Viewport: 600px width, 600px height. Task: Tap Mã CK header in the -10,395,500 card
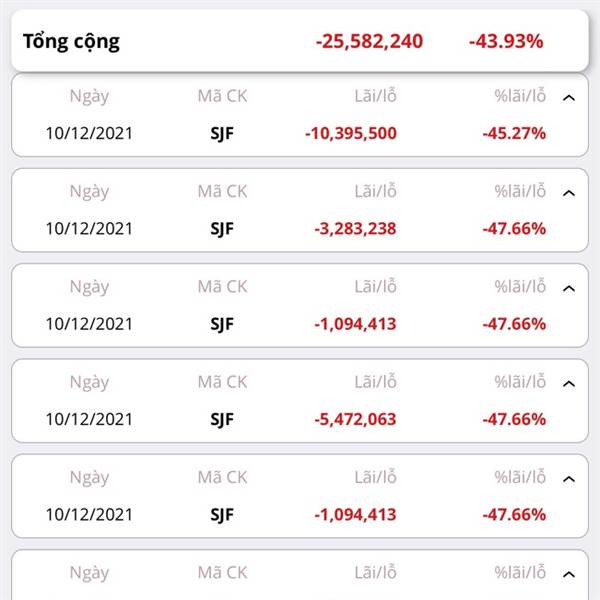[x=222, y=96]
